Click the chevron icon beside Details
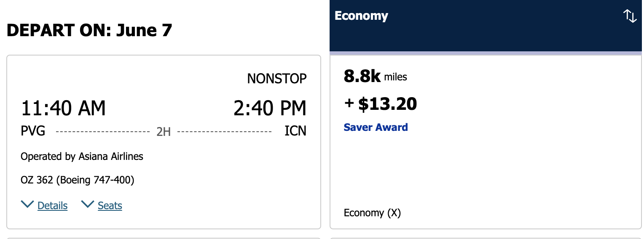Screen dimensions: 644x239 pyautogui.click(x=27, y=204)
